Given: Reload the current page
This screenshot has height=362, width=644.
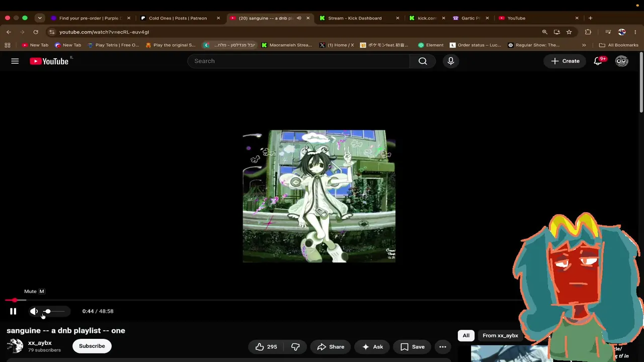Looking at the screenshot, I should coord(36,32).
